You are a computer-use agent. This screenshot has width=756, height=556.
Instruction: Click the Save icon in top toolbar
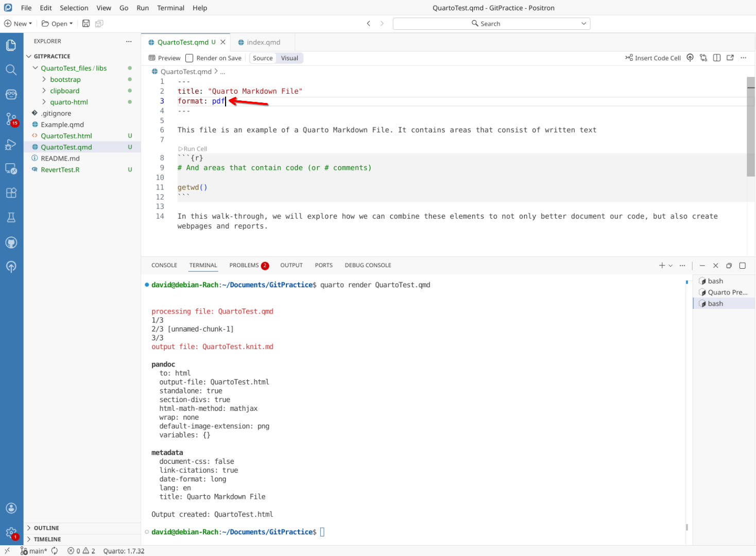pos(86,24)
